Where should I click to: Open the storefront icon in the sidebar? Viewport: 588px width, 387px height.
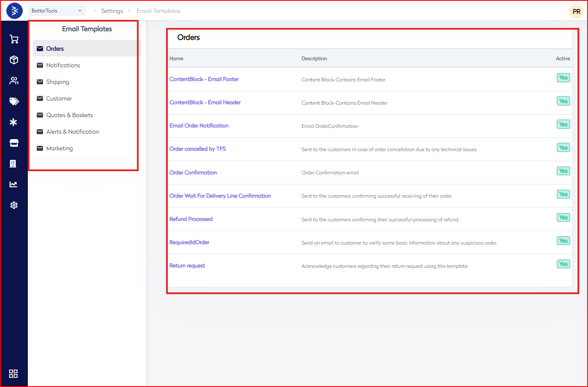pos(14,142)
